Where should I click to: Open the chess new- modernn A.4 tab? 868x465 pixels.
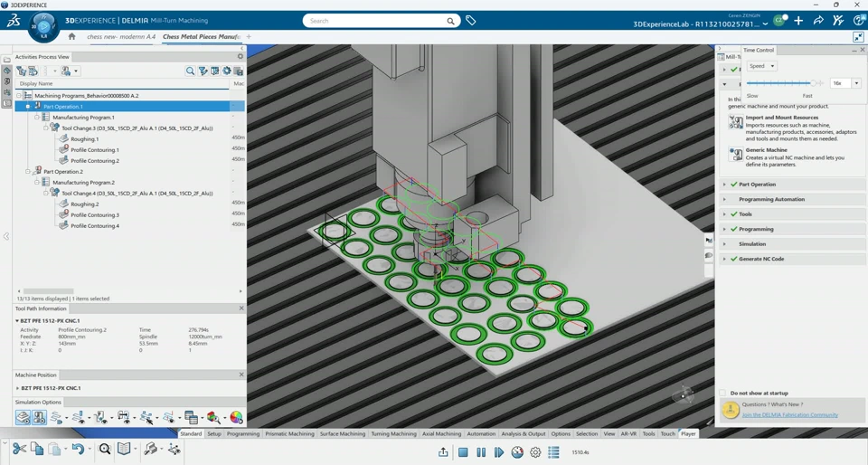121,36
